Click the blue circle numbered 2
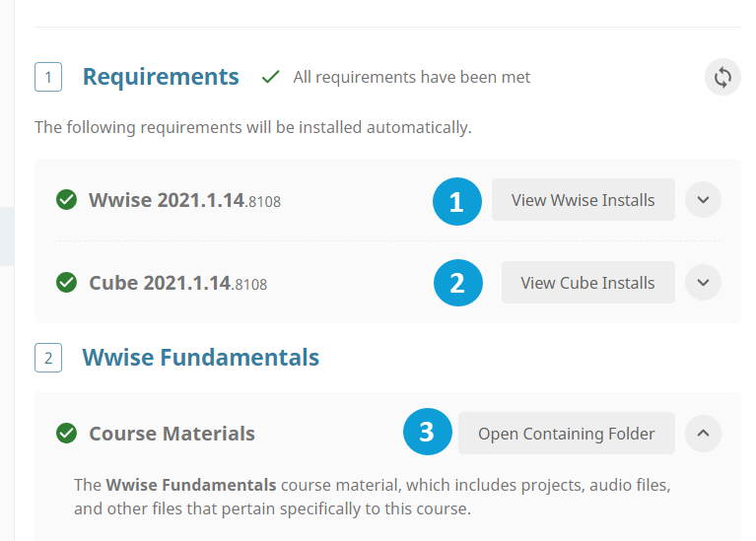This screenshot has height=541, width=756. click(x=458, y=283)
